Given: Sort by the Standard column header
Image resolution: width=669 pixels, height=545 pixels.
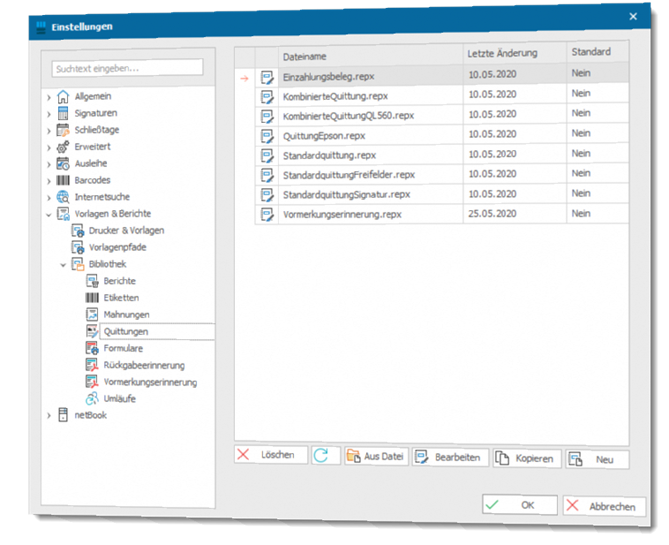Looking at the screenshot, I should pos(597,52).
